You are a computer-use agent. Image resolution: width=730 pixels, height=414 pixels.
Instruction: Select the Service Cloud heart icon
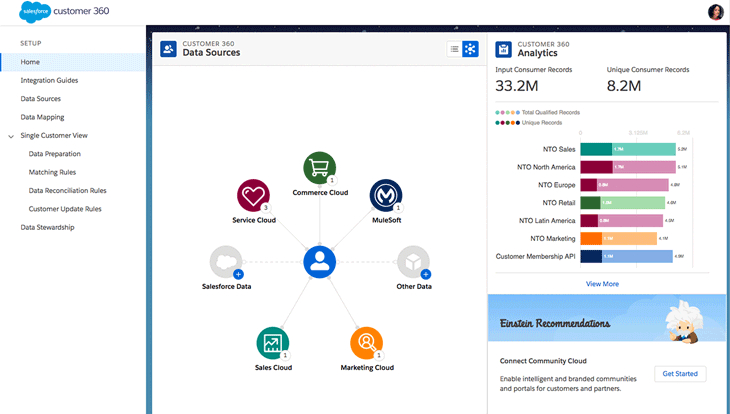pos(253,195)
